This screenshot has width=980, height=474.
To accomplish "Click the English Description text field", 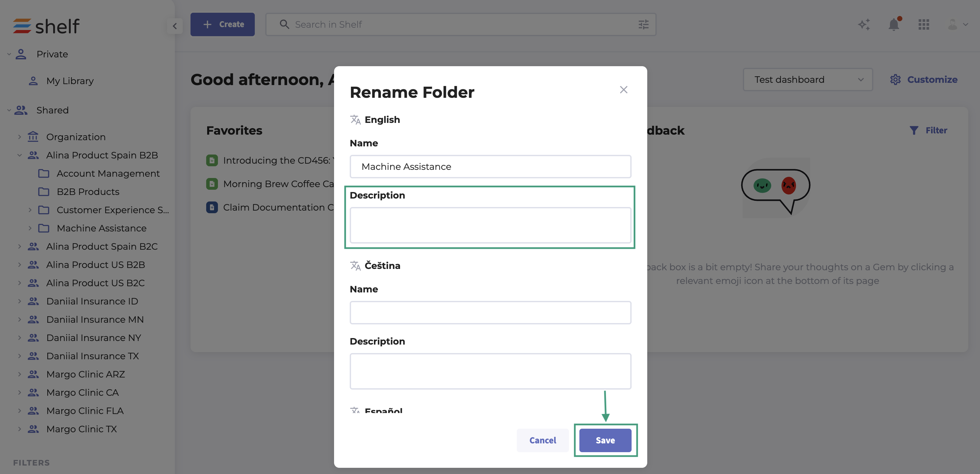I will (x=490, y=225).
